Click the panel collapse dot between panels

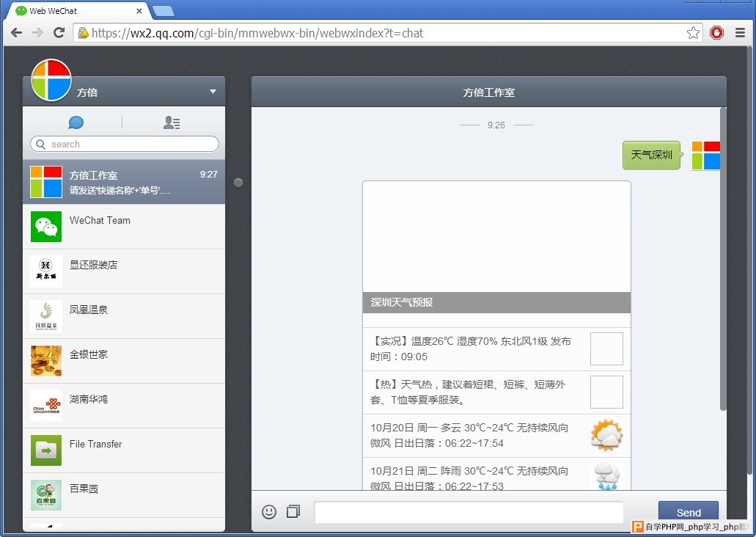click(x=238, y=183)
